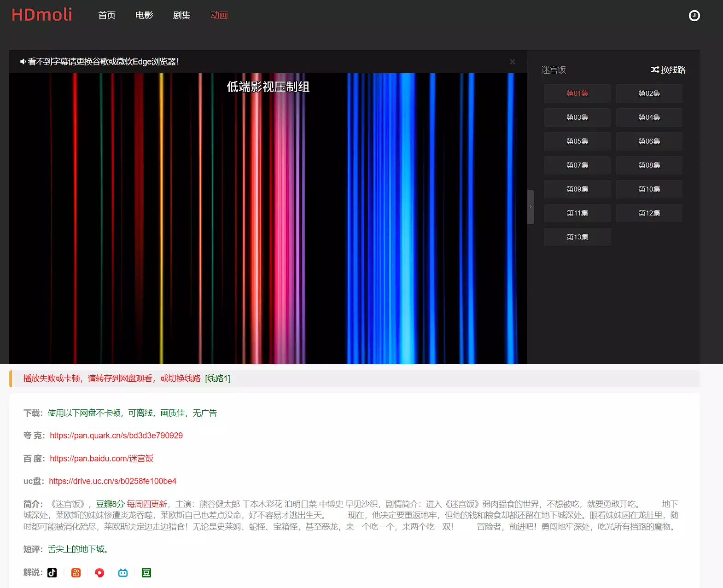
Task: Select the 动画 animation menu
Action: 219,15
